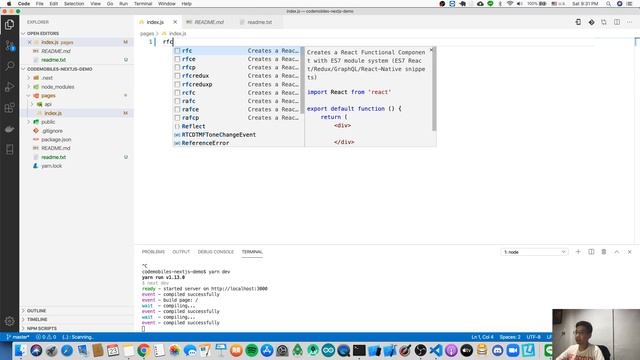Click the Ln 1, Col 4 status indicator

tap(482, 337)
